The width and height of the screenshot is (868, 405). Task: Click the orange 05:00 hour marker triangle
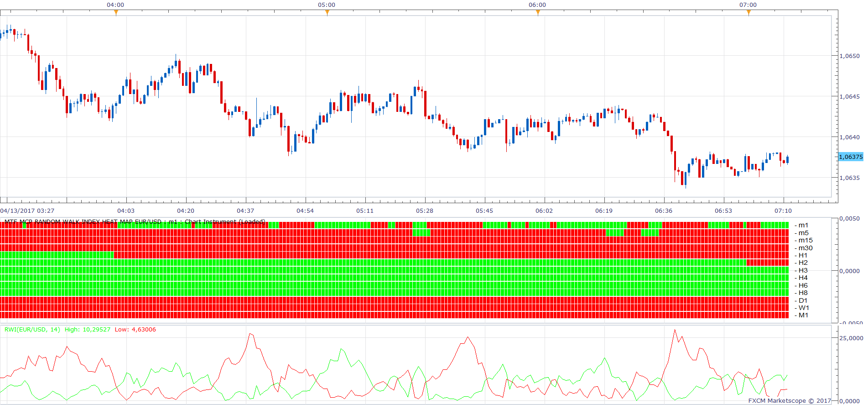tap(327, 13)
